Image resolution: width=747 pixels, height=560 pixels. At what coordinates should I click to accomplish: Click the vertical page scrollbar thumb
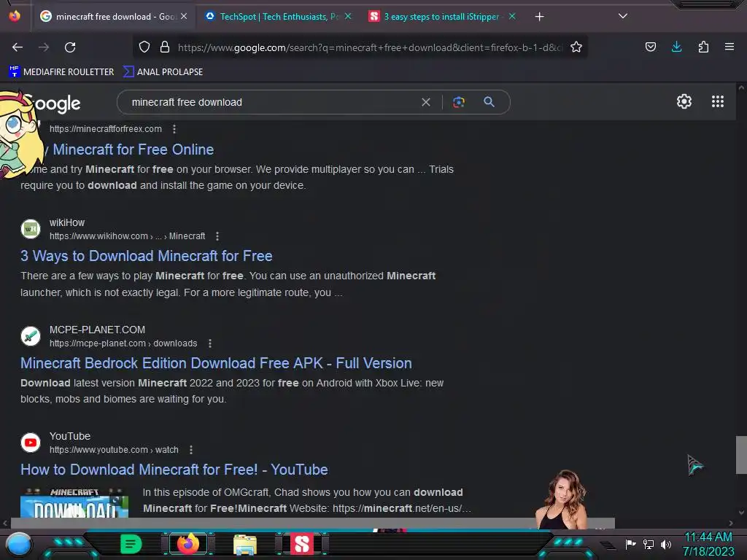(x=741, y=455)
